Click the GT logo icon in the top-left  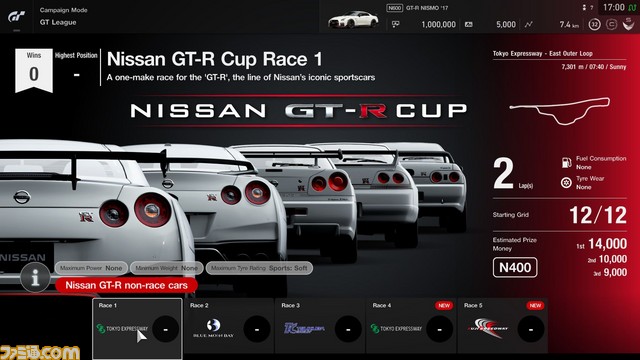16,17
